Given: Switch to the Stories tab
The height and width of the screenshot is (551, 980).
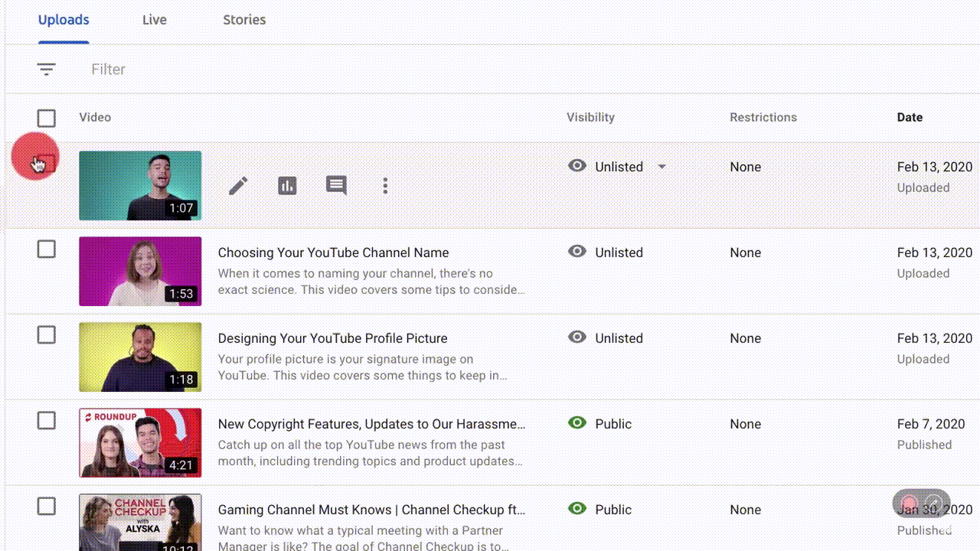Looking at the screenshot, I should pos(244,20).
